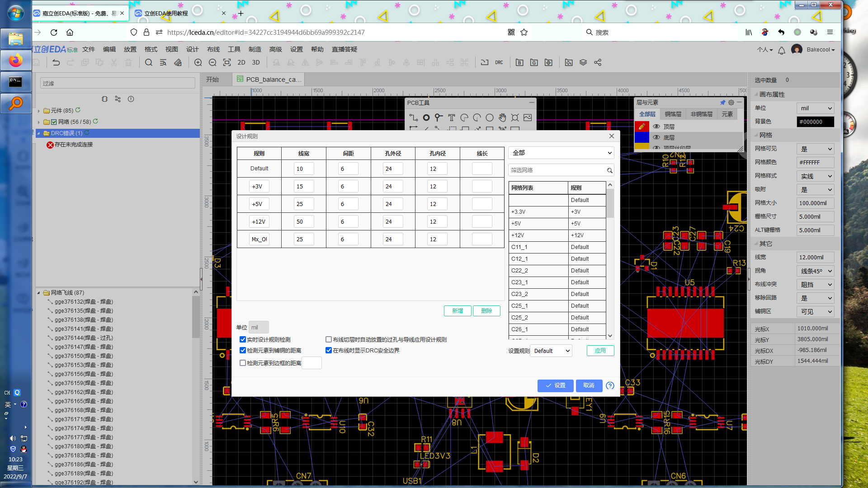This screenshot has height=488, width=868.
Task: Click the zoom in toolbar icon
Action: coord(198,62)
